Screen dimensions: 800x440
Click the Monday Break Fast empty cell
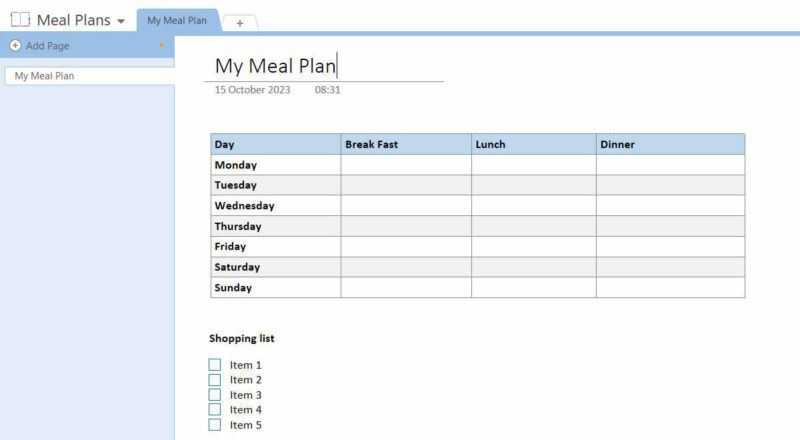click(x=406, y=165)
